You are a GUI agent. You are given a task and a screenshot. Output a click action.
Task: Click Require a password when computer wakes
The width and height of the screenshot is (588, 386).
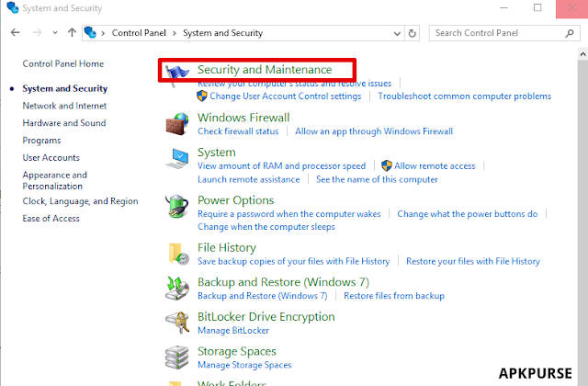tap(289, 214)
